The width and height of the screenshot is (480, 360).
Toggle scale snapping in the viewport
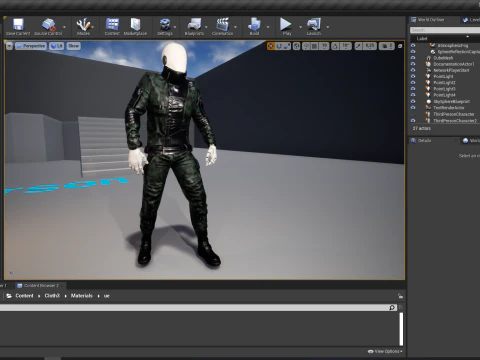(x=358, y=46)
